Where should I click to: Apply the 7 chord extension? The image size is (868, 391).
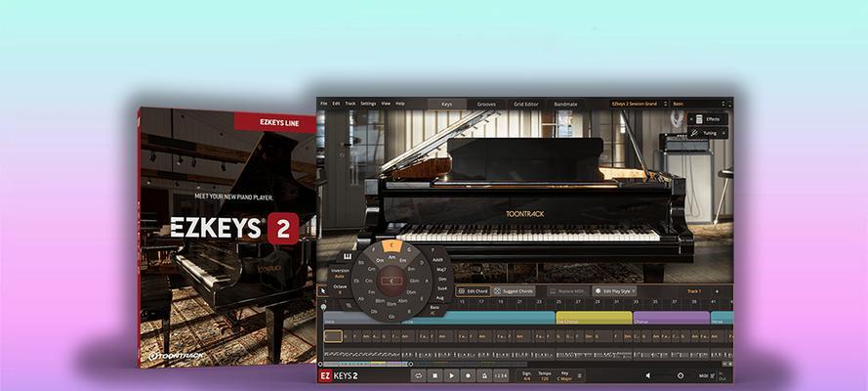[433, 250]
